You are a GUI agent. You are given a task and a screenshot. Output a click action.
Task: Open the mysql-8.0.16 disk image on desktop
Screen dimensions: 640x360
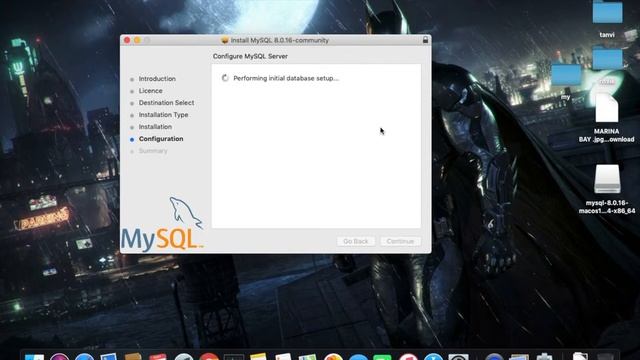pos(607,179)
